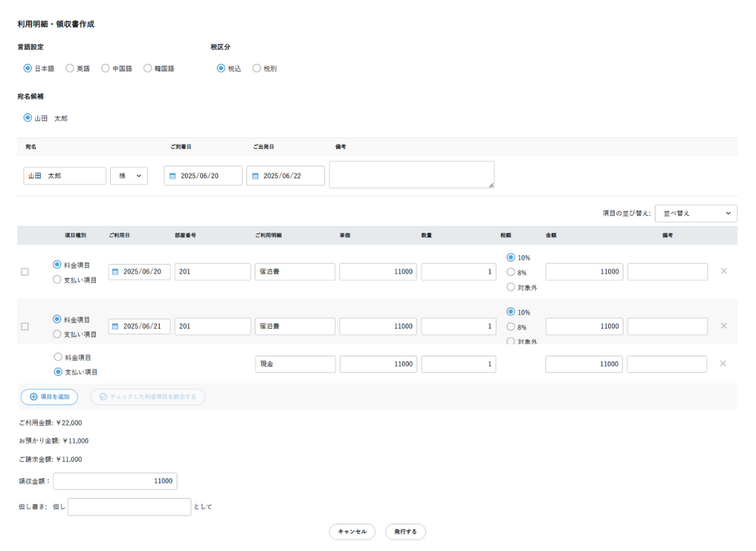Click calendar icon for 2025/06/20 usage date row
756x551 pixels.
coord(115,272)
